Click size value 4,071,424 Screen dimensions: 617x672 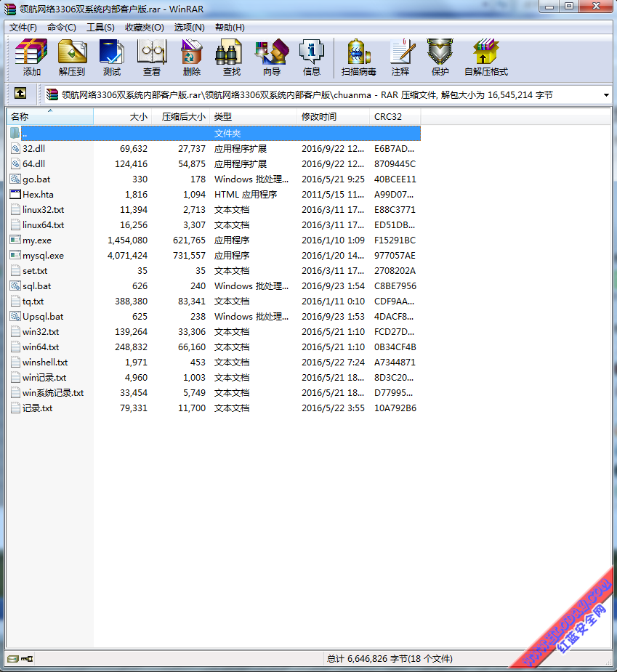coord(127,256)
